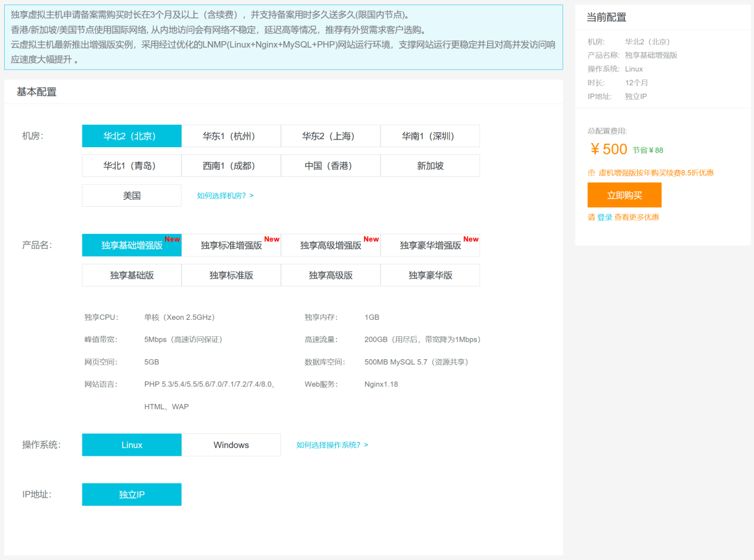Switch operating system to Windows
Viewport: 754px width, 560px height.
[x=230, y=445]
